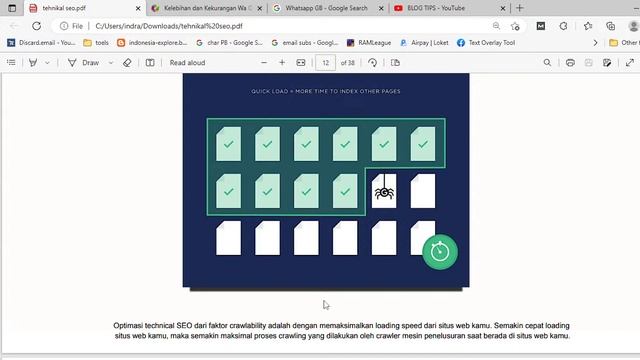Save the PDF
Screen dimensions: 640x360
tap(589, 62)
